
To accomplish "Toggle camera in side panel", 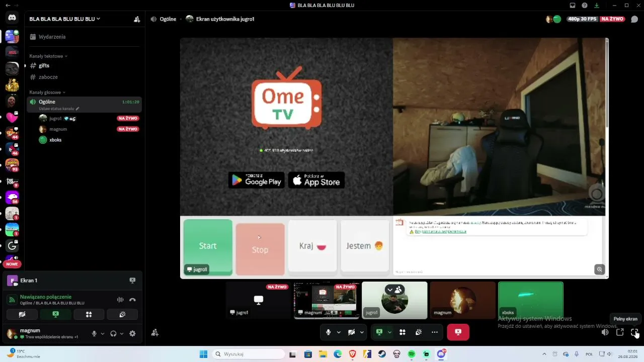I will 22,314.
